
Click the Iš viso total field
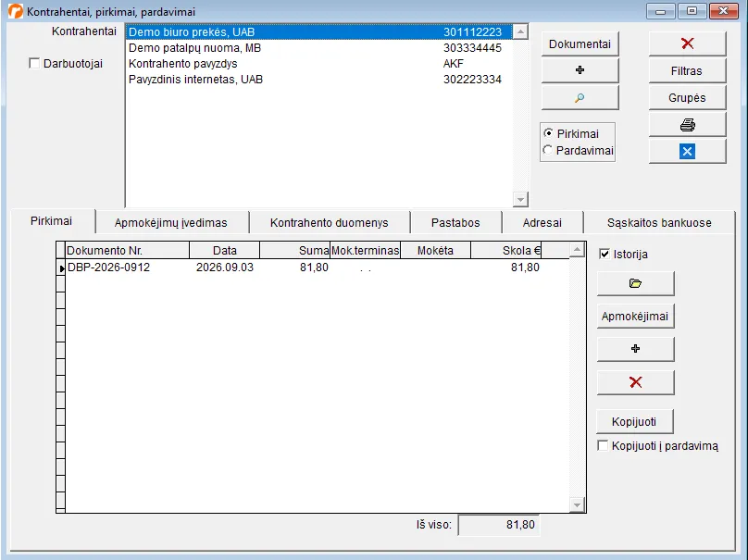499,525
